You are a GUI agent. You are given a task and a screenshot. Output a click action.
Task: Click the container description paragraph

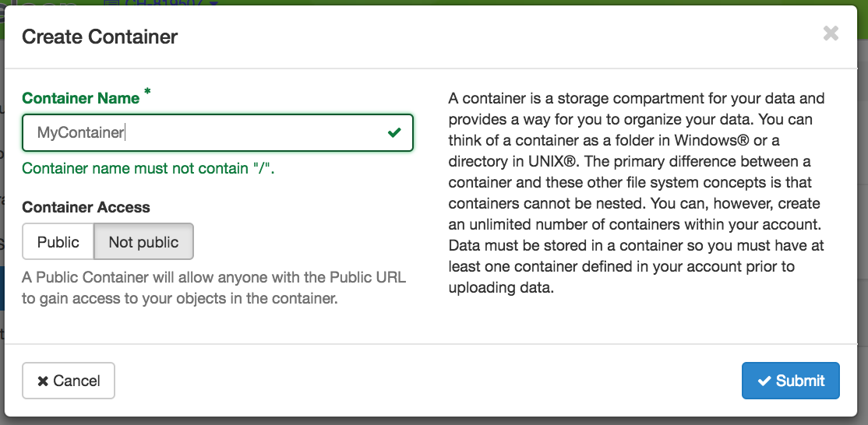coord(637,193)
